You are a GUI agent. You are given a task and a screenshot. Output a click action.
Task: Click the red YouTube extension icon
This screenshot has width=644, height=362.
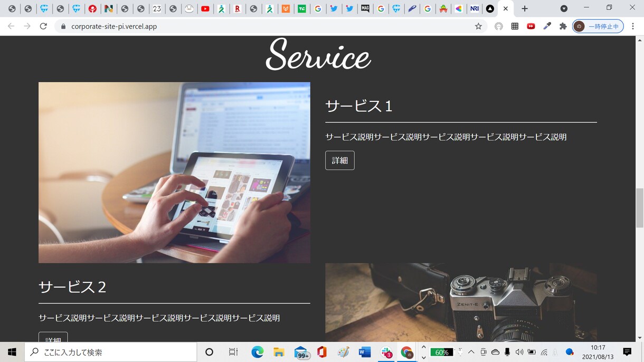pyautogui.click(x=531, y=26)
